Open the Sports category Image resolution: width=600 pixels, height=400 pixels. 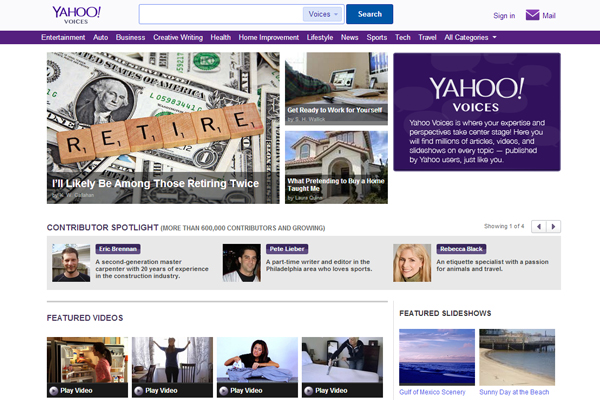pyautogui.click(x=377, y=37)
